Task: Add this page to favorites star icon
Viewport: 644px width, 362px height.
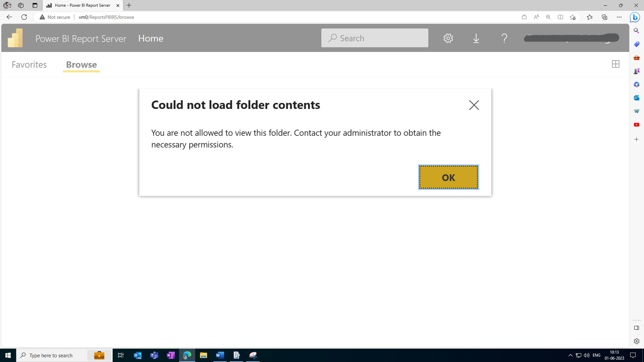Action: pos(573,17)
